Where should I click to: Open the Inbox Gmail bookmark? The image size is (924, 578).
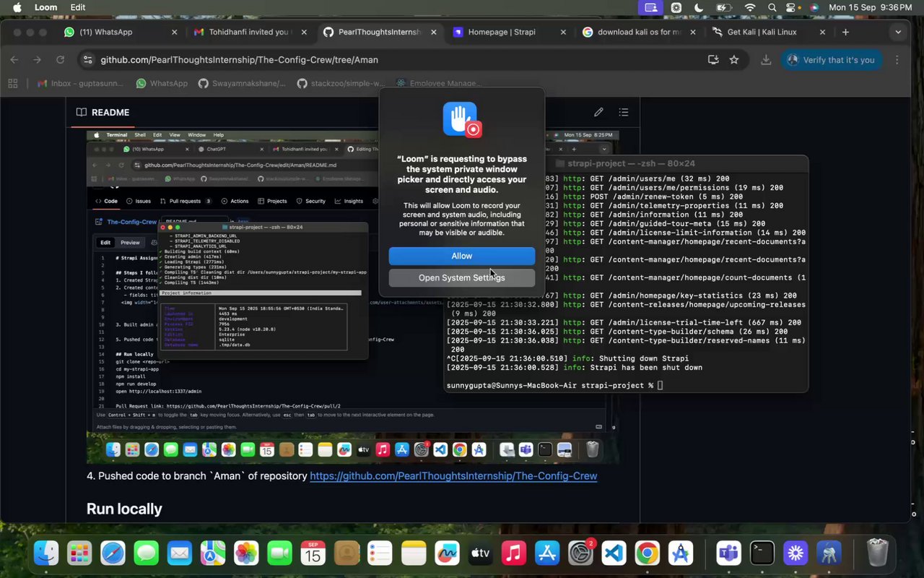pos(81,84)
